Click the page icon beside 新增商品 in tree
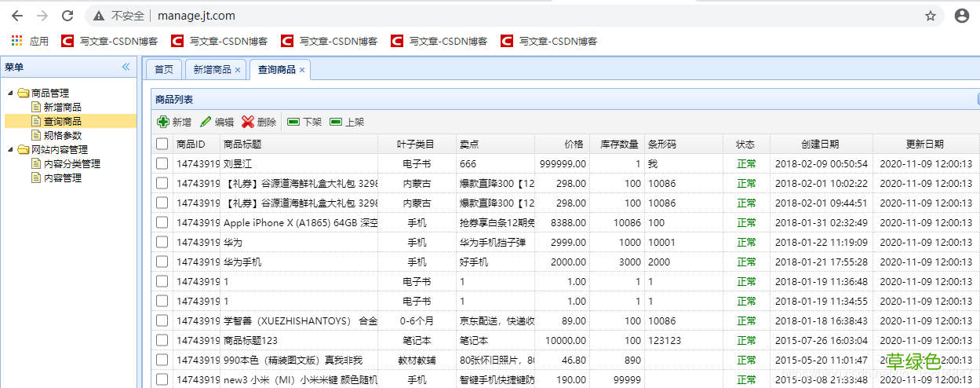The height and width of the screenshot is (388, 980). (36, 108)
